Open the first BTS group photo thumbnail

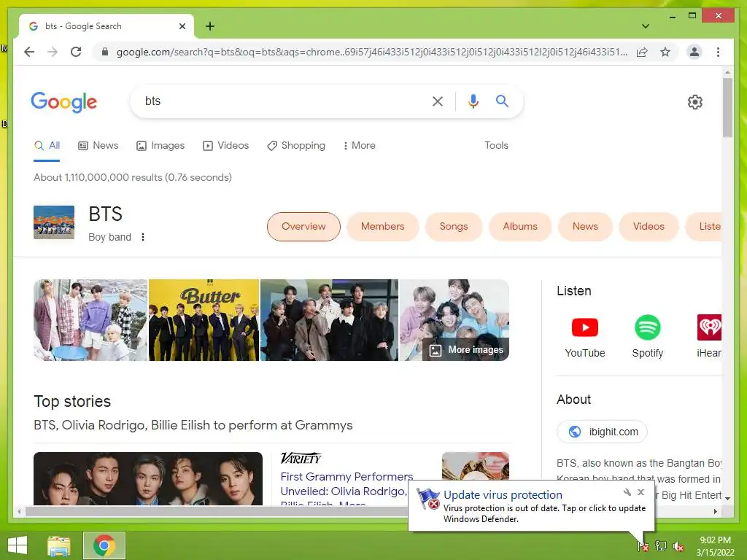coord(90,320)
